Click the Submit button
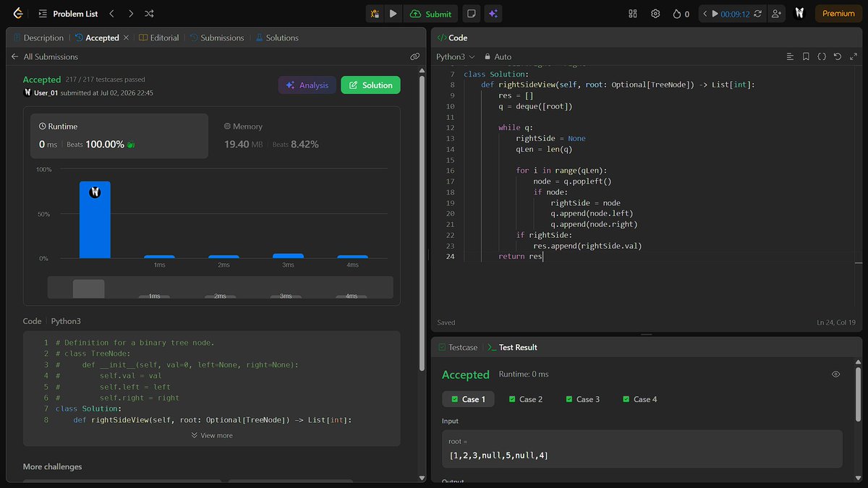 tap(431, 14)
